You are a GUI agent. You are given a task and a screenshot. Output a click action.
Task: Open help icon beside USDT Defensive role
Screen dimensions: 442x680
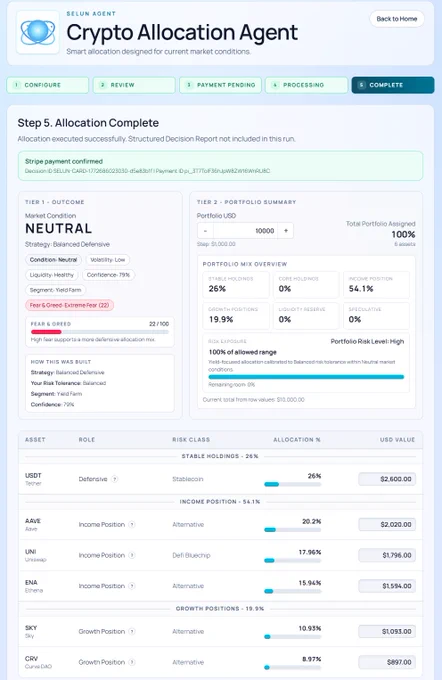(115, 479)
